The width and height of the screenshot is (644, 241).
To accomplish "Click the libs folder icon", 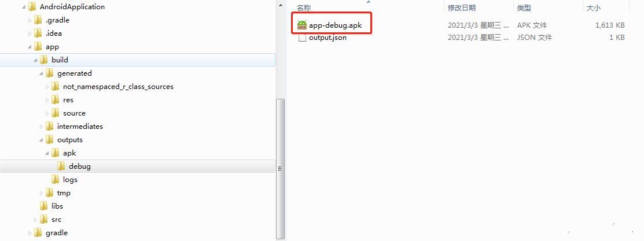I will tap(44, 206).
